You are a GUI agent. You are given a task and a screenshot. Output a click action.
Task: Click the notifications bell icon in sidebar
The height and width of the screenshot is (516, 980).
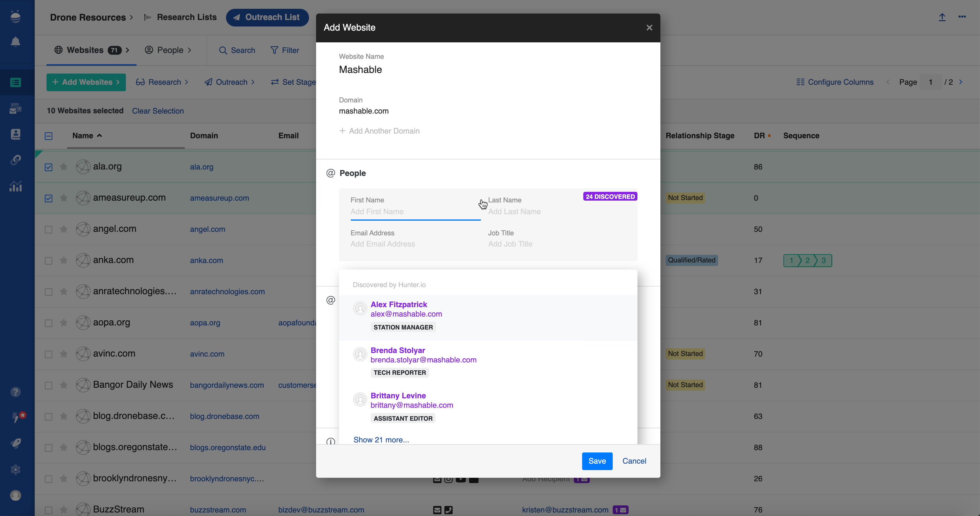(15, 42)
